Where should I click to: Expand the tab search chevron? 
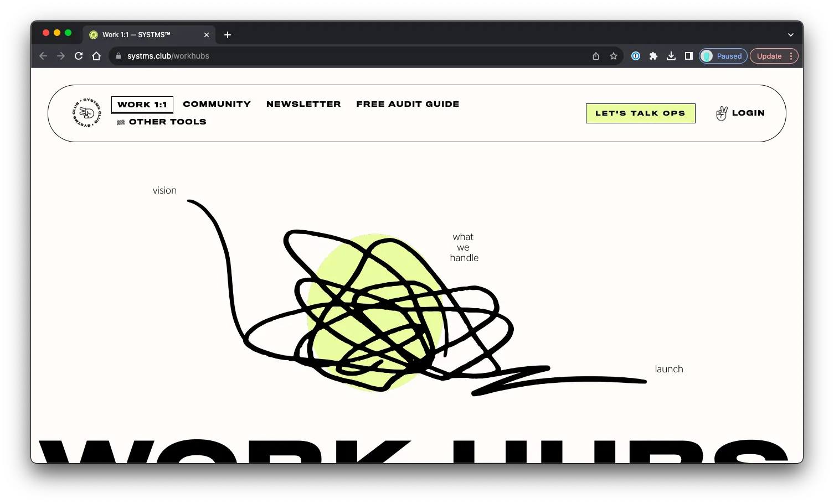(x=791, y=35)
